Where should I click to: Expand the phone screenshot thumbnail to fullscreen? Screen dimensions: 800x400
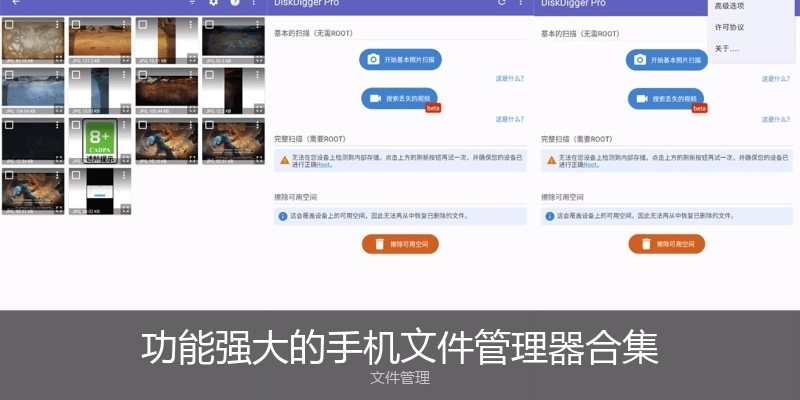coord(126,209)
